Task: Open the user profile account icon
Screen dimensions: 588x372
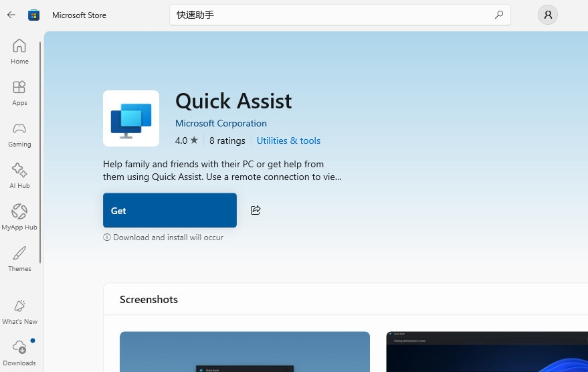Action: tap(547, 15)
